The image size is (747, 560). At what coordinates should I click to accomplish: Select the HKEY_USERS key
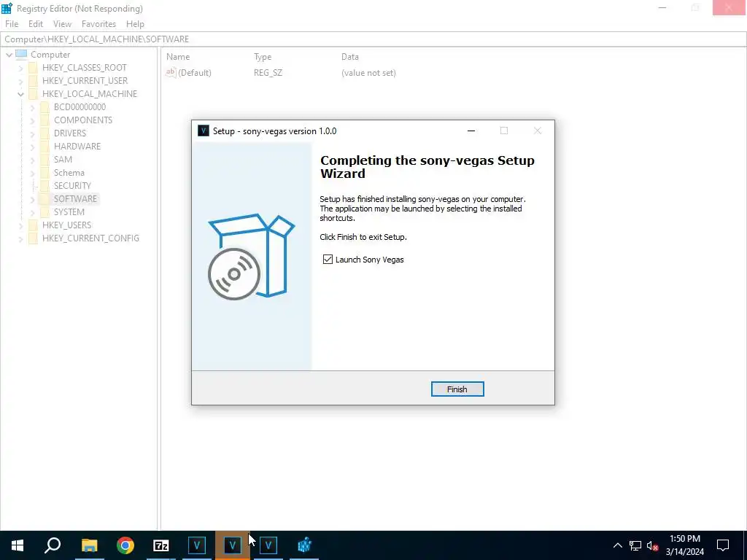(x=66, y=225)
